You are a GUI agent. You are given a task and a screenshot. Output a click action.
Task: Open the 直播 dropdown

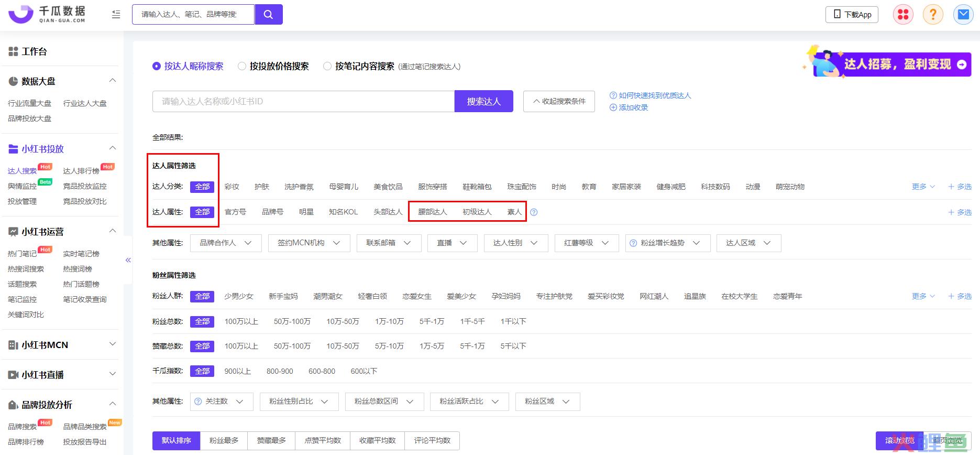click(452, 243)
